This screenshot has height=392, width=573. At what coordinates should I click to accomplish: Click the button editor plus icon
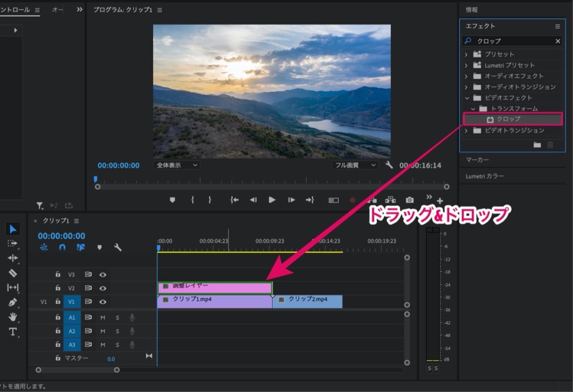[x=440, y=201]
